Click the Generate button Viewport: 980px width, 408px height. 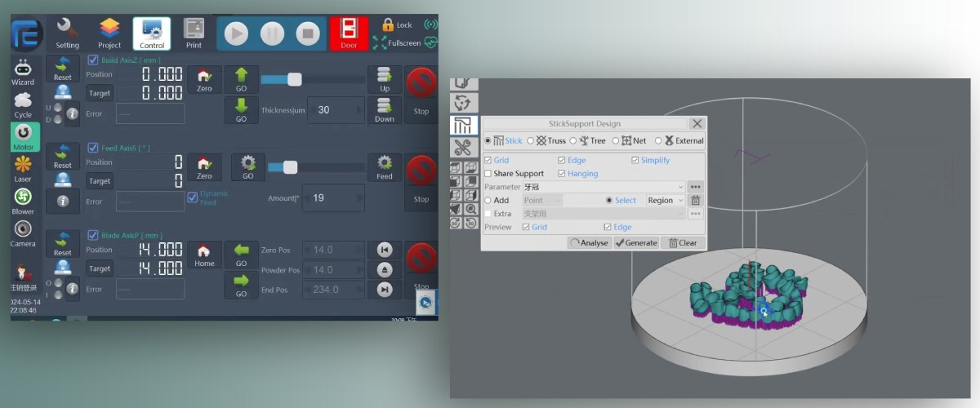click(x=636, y=242)
